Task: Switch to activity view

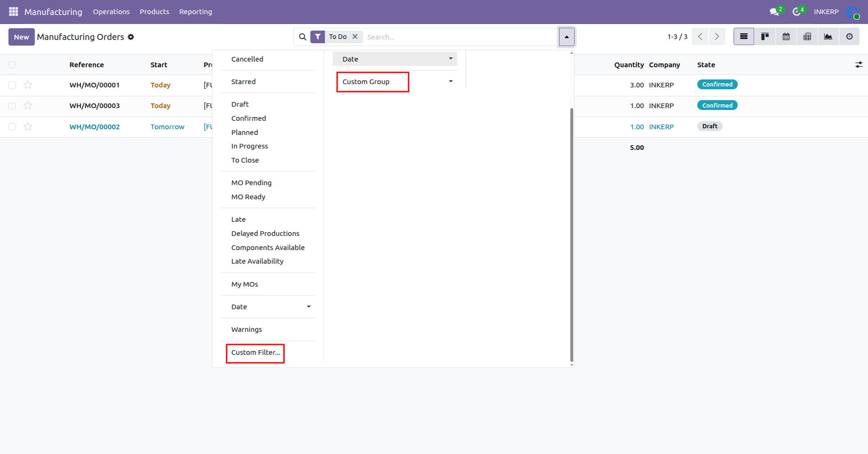Action: point(850,37)
